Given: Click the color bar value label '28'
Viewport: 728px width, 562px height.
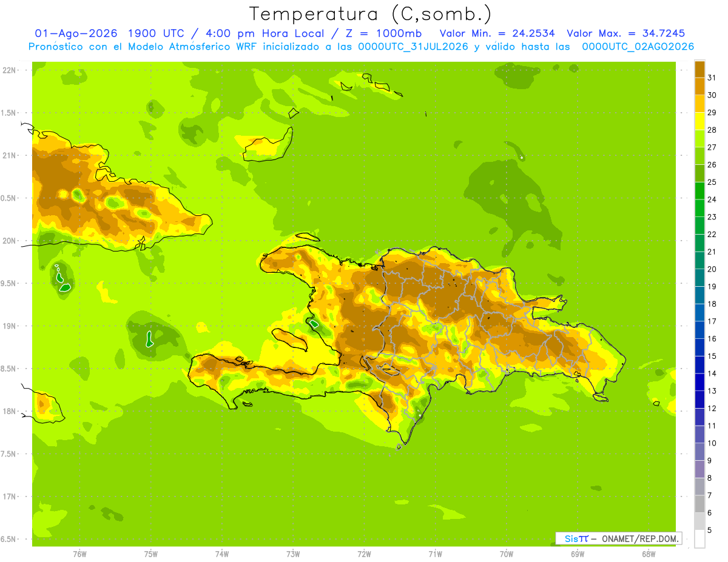Looking at the screenshot, I should [712, 130].
